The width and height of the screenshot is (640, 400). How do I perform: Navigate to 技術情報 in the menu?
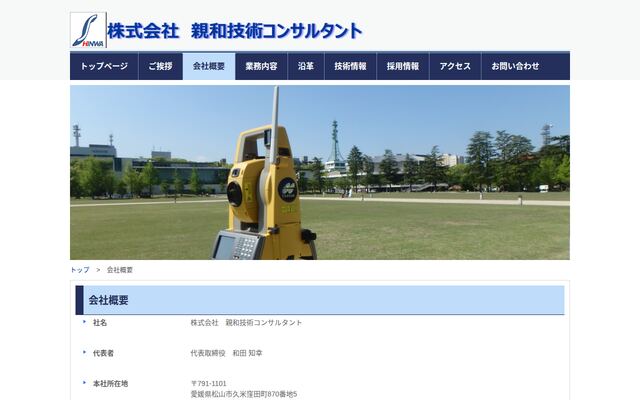tap(350, 66)
